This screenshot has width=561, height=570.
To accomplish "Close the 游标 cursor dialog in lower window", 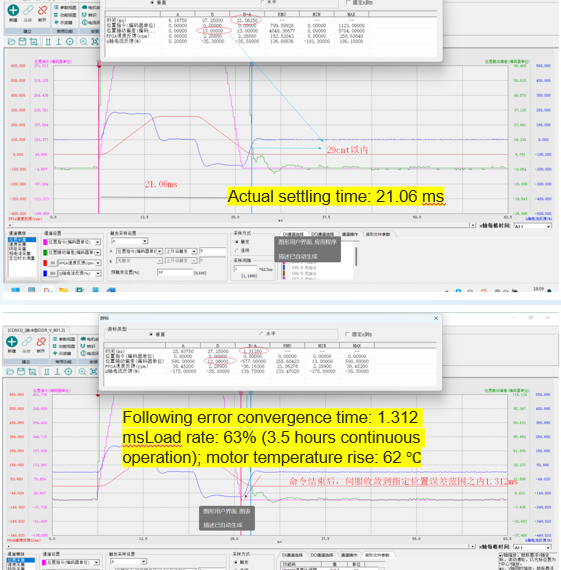I will pos(436,318).
